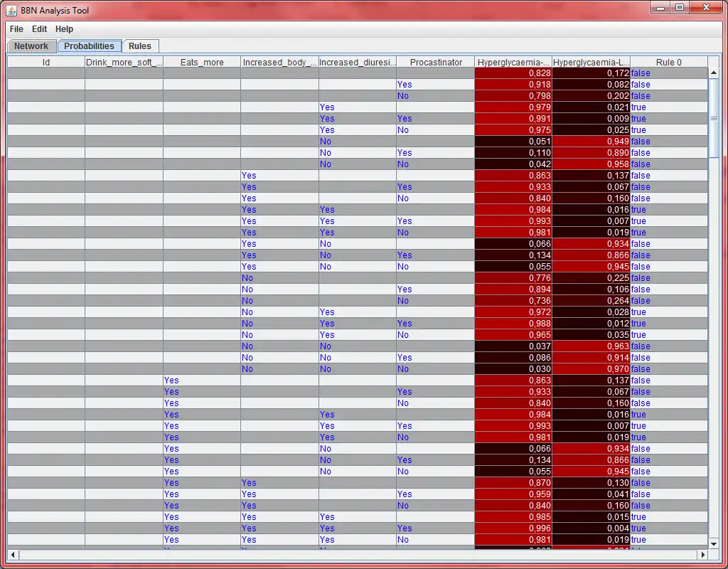Screen dimensions: 728x569
Task: Click the 0,988 value cell
Action: click(x=513, y=324)
